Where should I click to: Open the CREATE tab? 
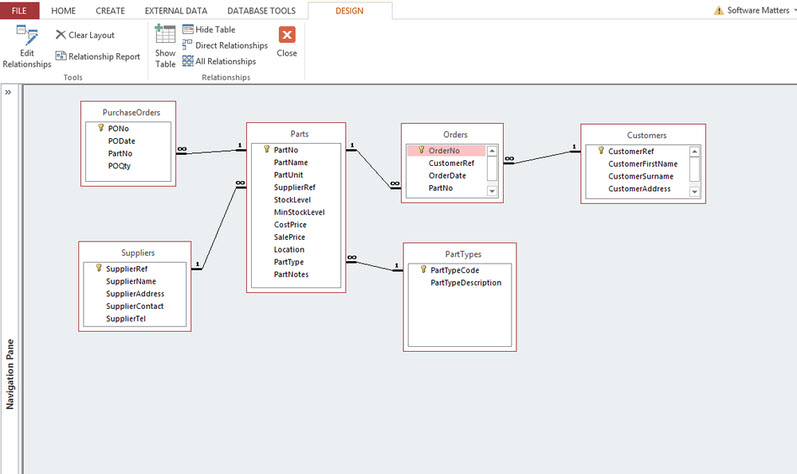[x=108, y=10]
